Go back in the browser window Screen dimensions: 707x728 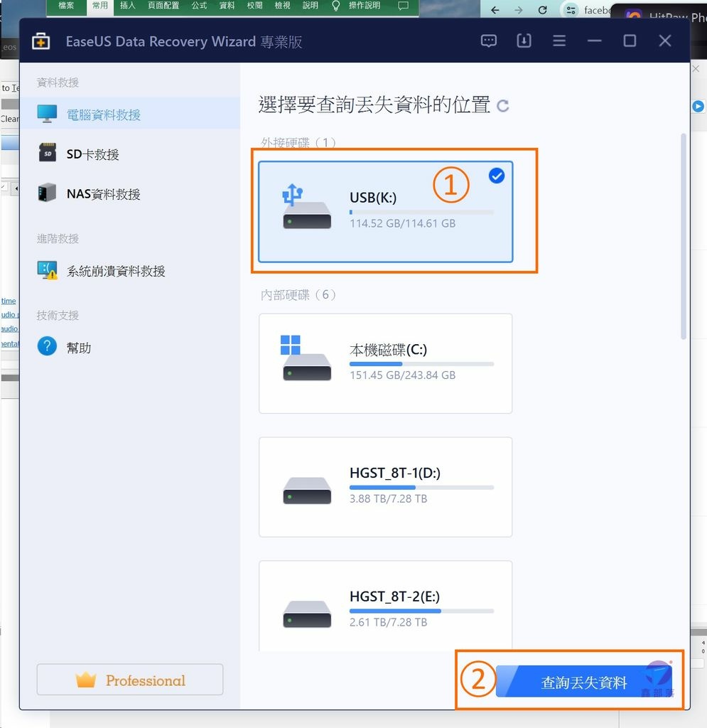(495, 10)
